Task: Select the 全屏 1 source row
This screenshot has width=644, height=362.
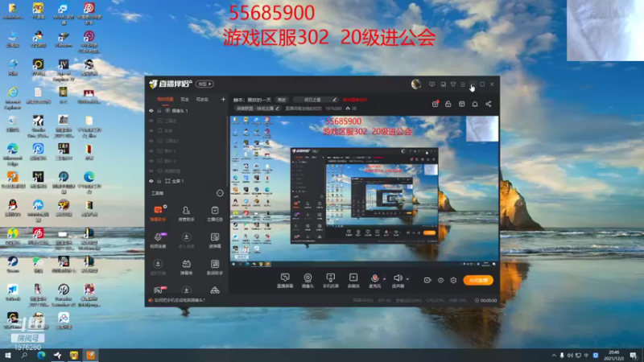Action: (x=188, y=181)
